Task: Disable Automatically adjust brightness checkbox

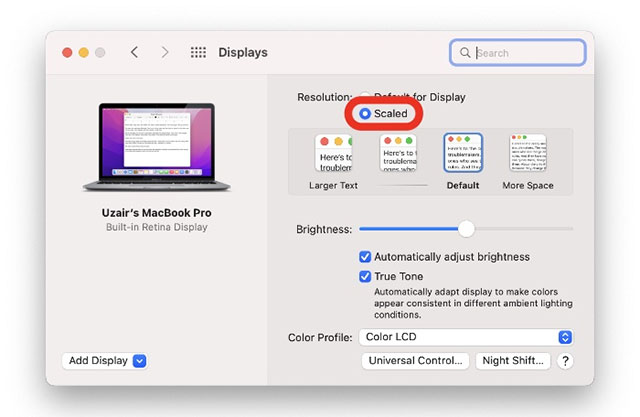Action: click(365, 257)
